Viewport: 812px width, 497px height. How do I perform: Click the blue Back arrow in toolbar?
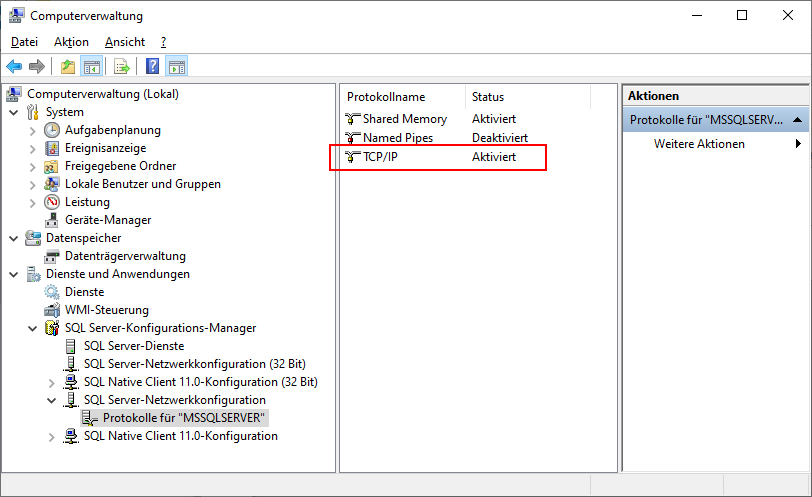(x=14, y=67)
